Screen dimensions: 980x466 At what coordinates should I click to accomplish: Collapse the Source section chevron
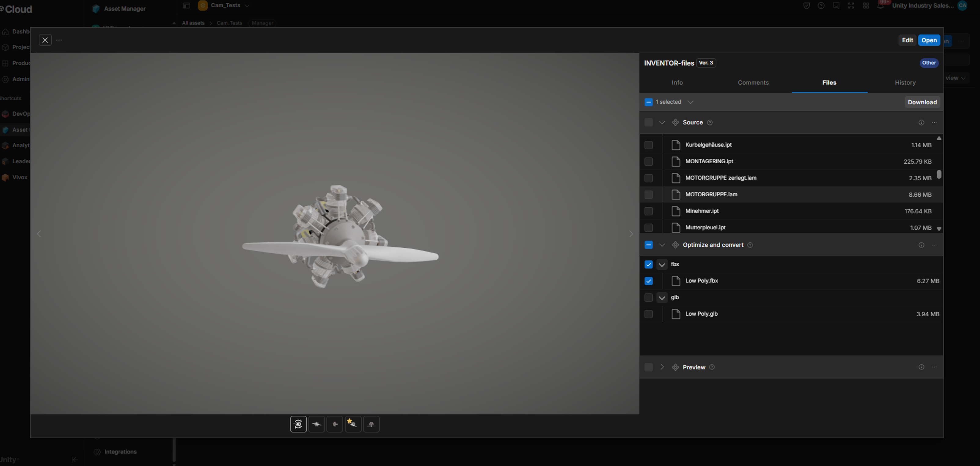662,123
